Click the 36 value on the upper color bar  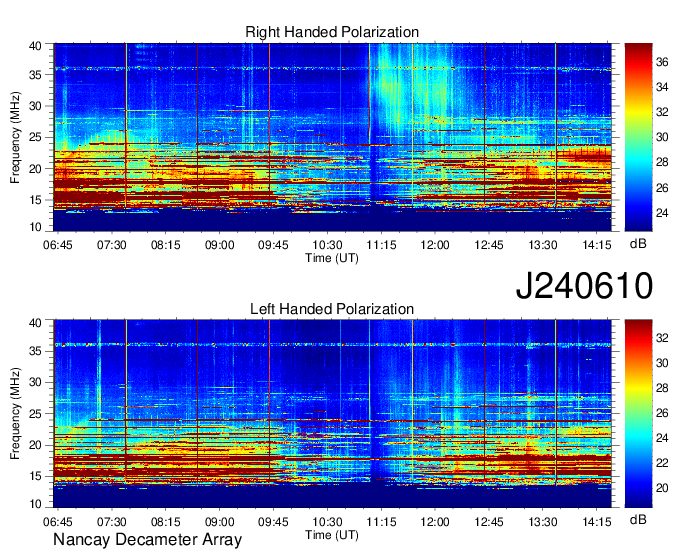662,62
